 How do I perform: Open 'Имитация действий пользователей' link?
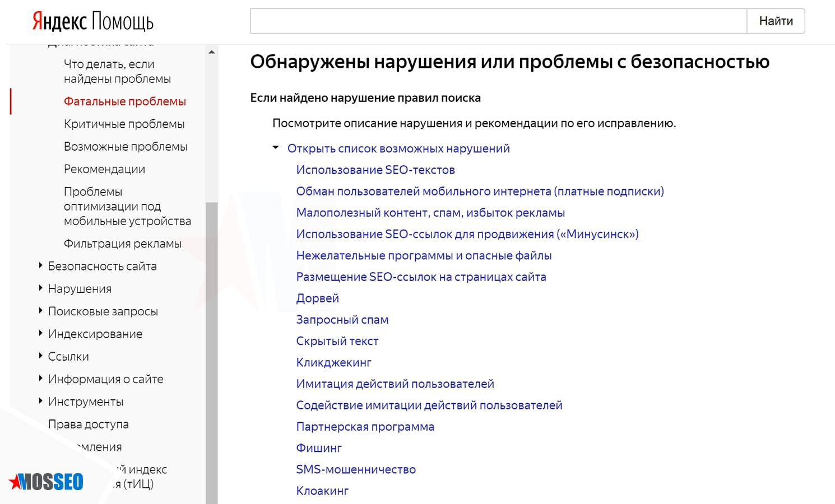[x=395, y=384]
